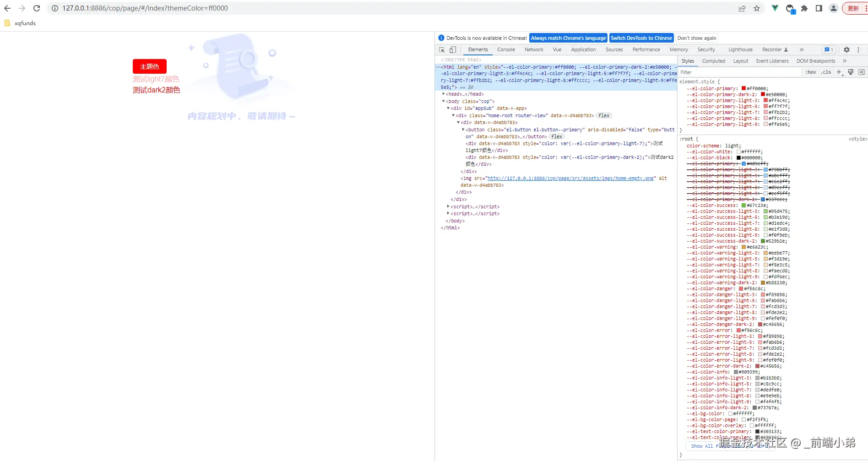Bookmark this page with the star icon
The width and height of the screenshot is (868, 461).
point(757,8)
